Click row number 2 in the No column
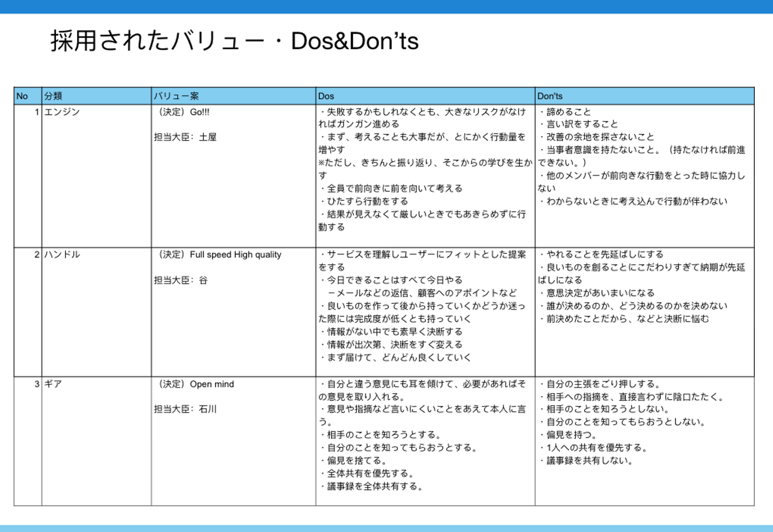 (x=37, y=254)
